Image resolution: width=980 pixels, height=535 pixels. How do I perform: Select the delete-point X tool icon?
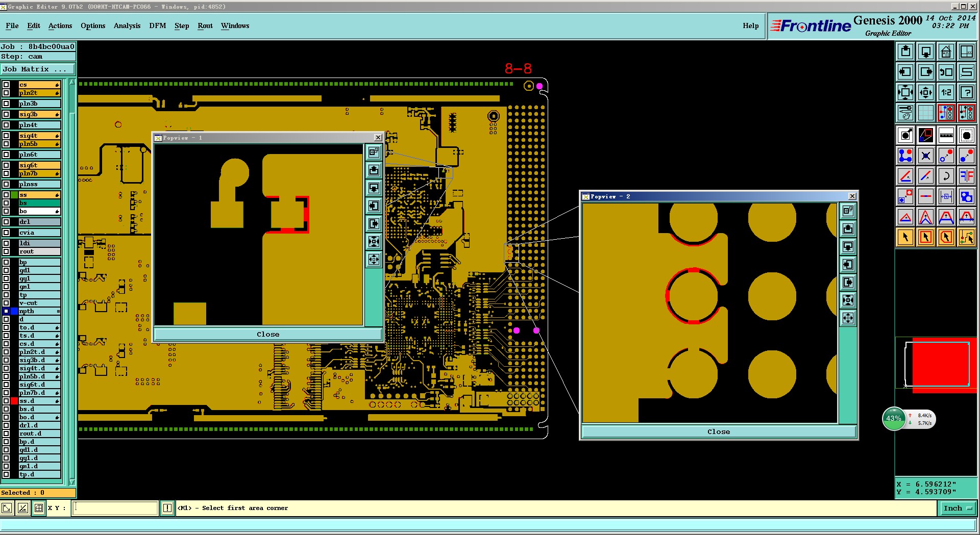coord(925,156)
